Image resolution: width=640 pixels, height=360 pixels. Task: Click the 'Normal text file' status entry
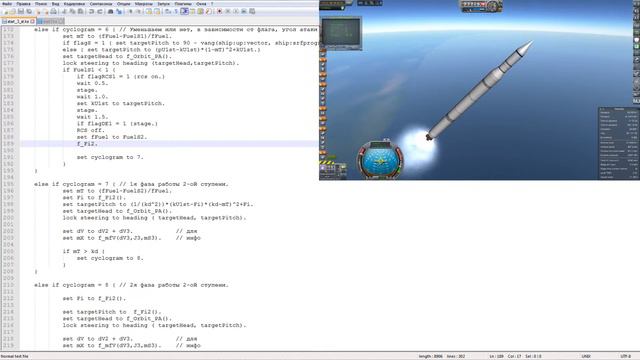coord(15,356)
